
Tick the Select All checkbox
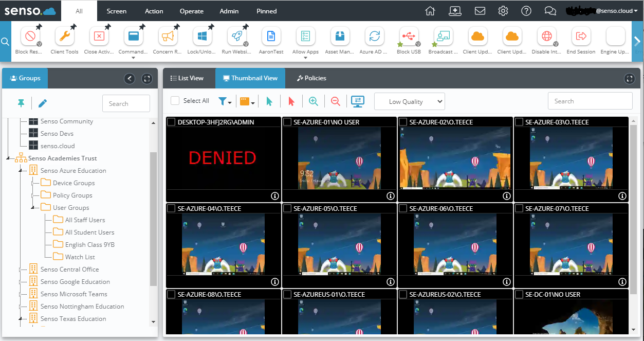pos(175,101)
